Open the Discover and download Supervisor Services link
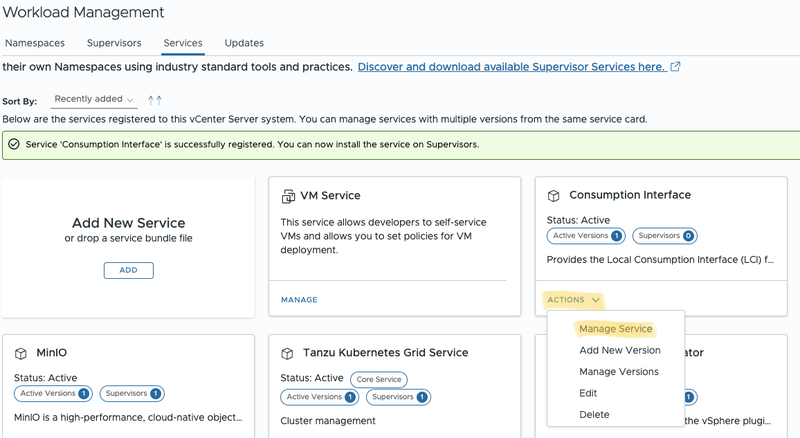 [511, 67]
